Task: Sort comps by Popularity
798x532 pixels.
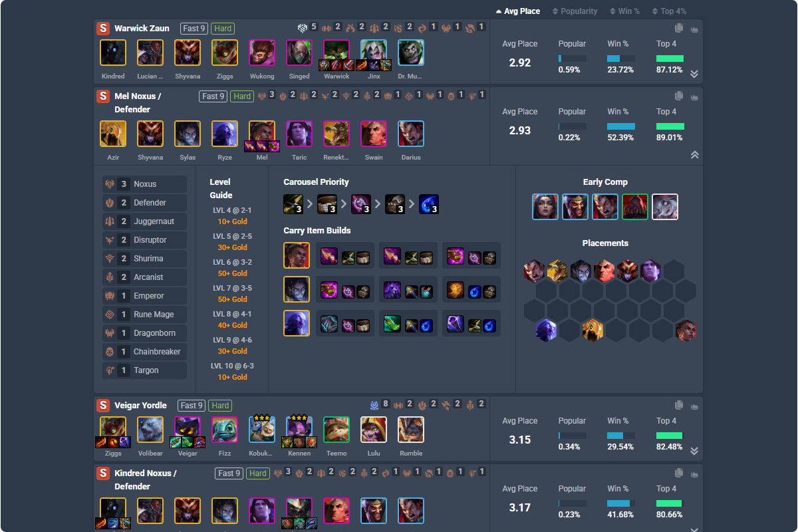Action: tap(575, 11)
